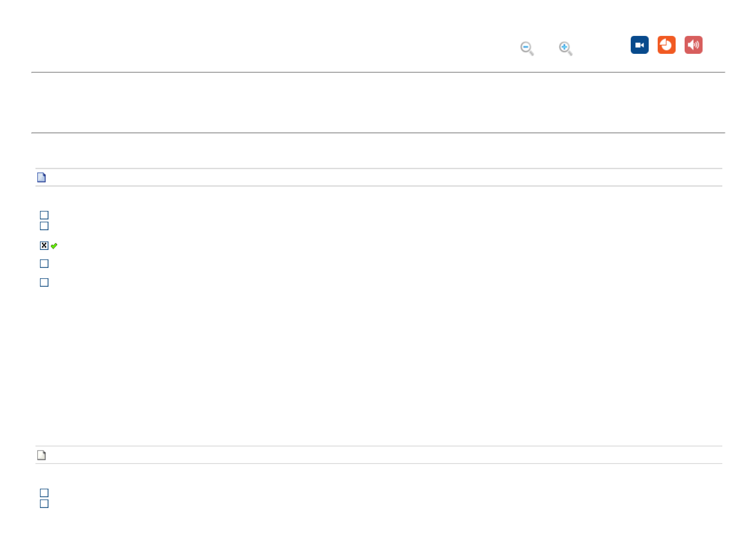Click the zoom in magnifier icon
The image size is (756, 534).
[565, 48]
